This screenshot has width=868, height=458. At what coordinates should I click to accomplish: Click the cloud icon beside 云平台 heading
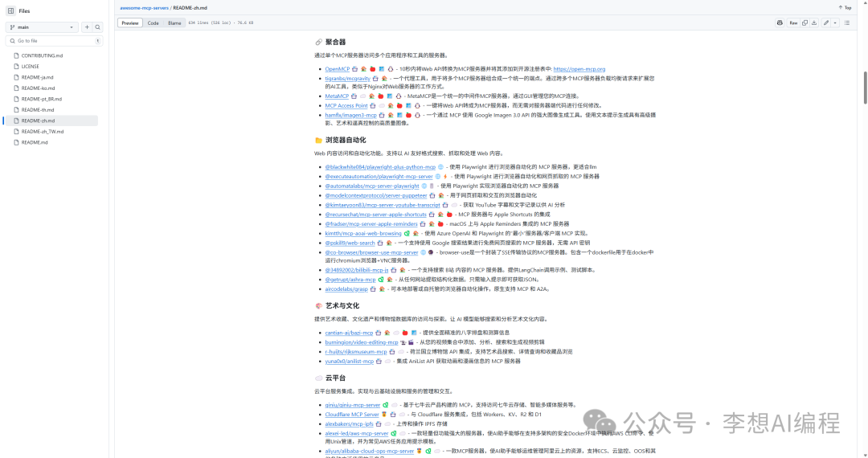pyautogui.click(x=318, y=378)
